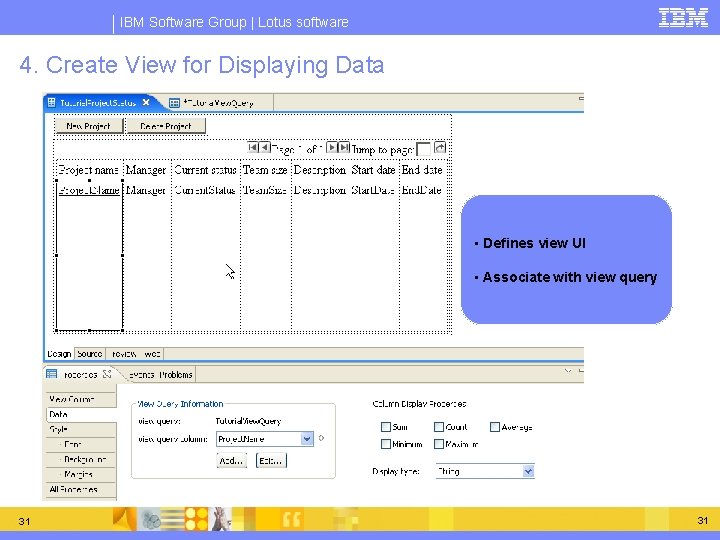
Task: Select EndDate data cell
Action: coord(422,190)
